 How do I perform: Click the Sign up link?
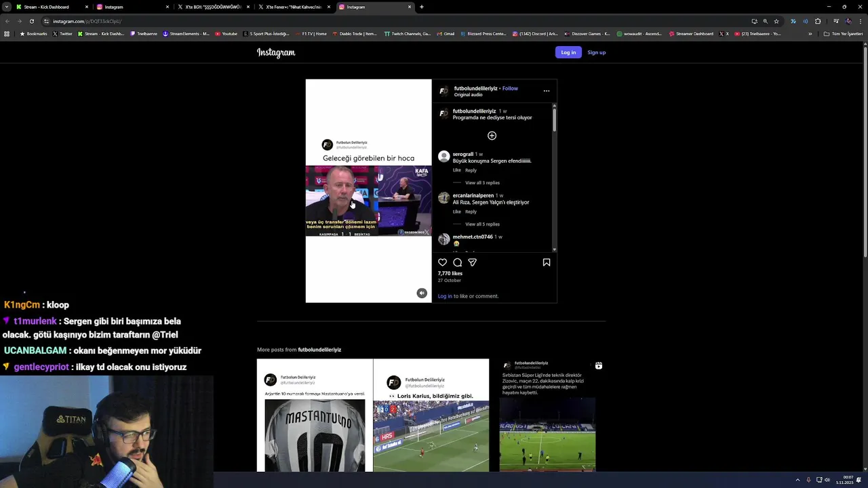(597, 52)
